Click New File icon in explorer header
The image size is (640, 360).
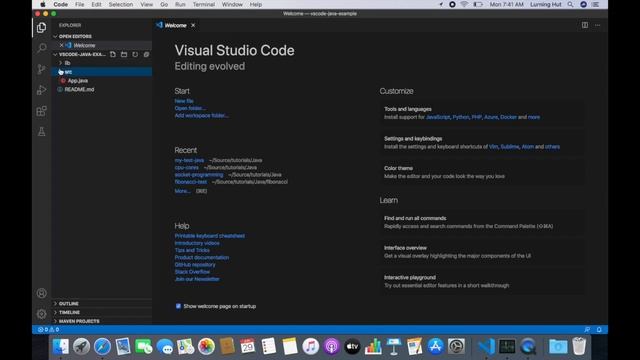[x=113, y=54]
